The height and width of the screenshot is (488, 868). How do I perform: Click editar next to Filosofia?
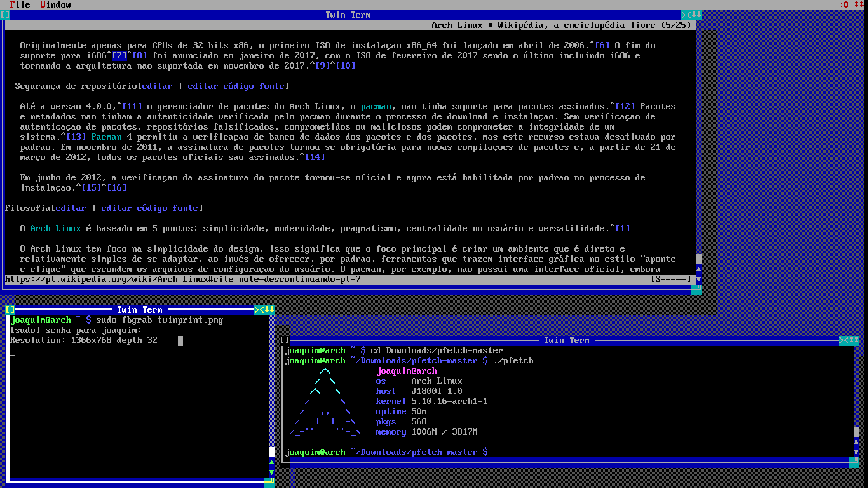click(71, 208)
